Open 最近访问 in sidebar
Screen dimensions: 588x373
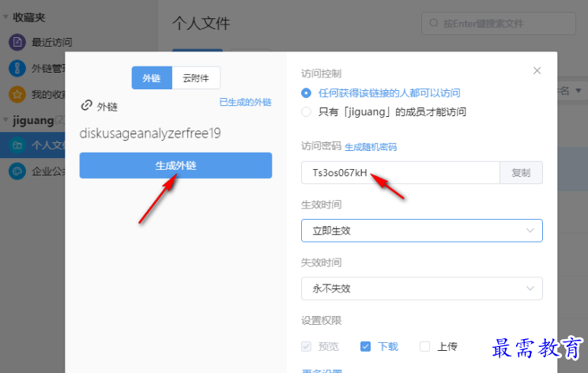[51, 43]
